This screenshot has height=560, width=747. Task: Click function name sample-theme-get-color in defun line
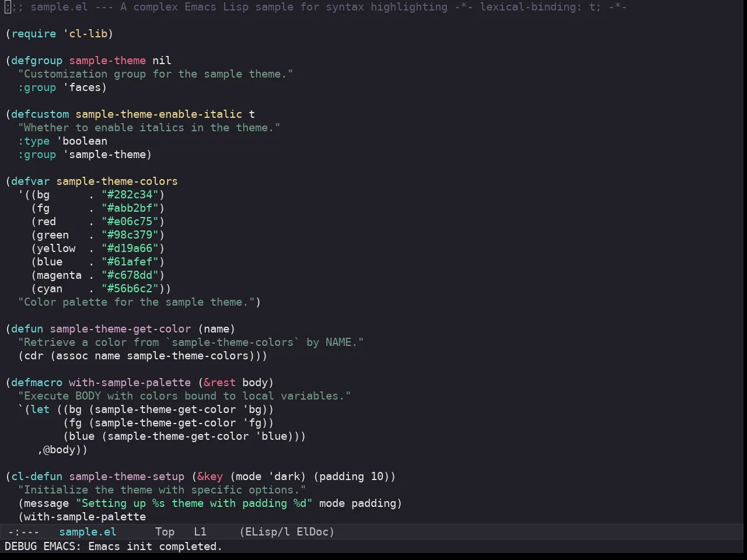coord(120,329)
